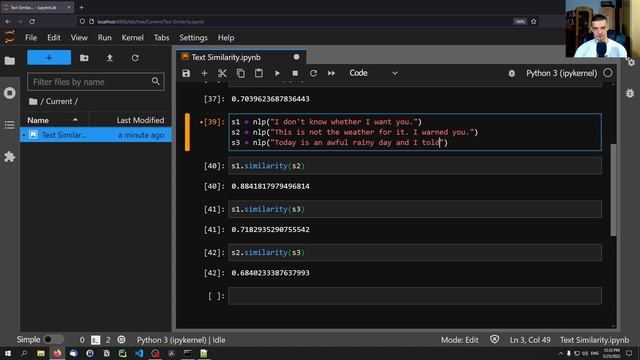
Task: Select the Text Similar... notebook file
Action: coord(96,135)
